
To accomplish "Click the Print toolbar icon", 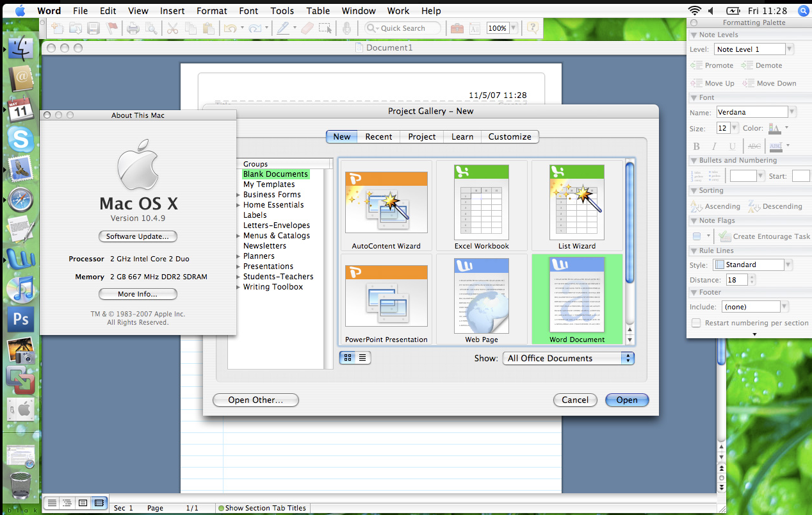I will point(133,28).
